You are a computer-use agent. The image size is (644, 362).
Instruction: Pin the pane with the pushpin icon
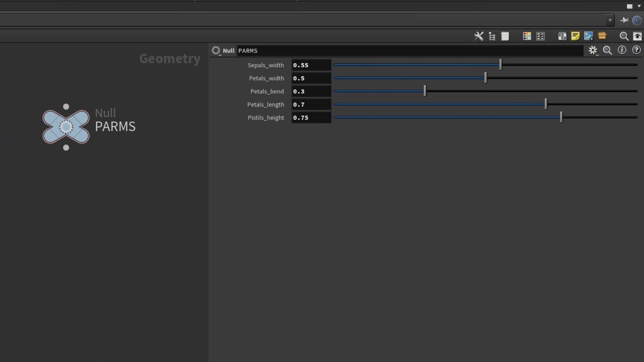click(624, 20)
